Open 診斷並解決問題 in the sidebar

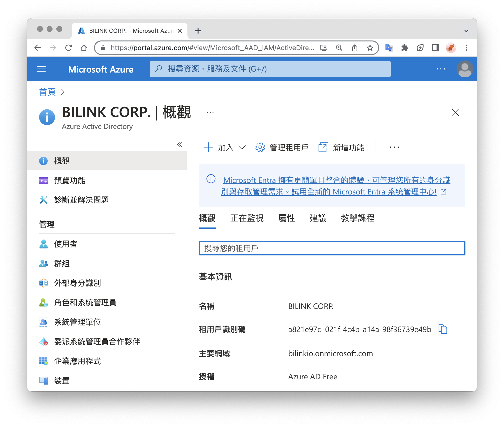pyautogui.click(x=81, y=200)
